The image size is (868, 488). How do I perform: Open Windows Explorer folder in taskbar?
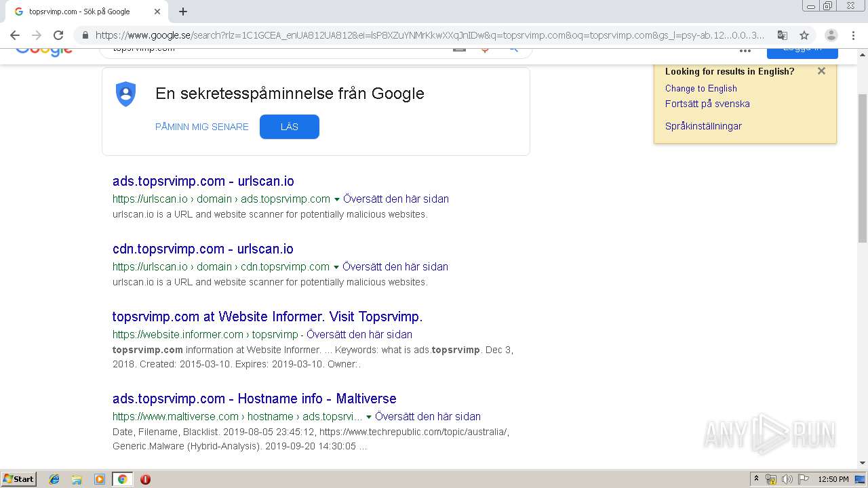pos(77,479)
